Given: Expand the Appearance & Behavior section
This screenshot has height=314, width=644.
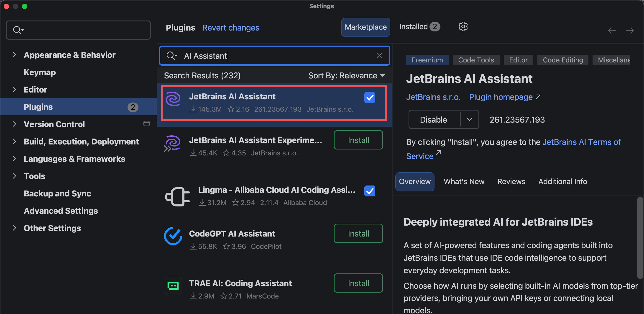Looking at the screenshot, I should click(14, 55).
